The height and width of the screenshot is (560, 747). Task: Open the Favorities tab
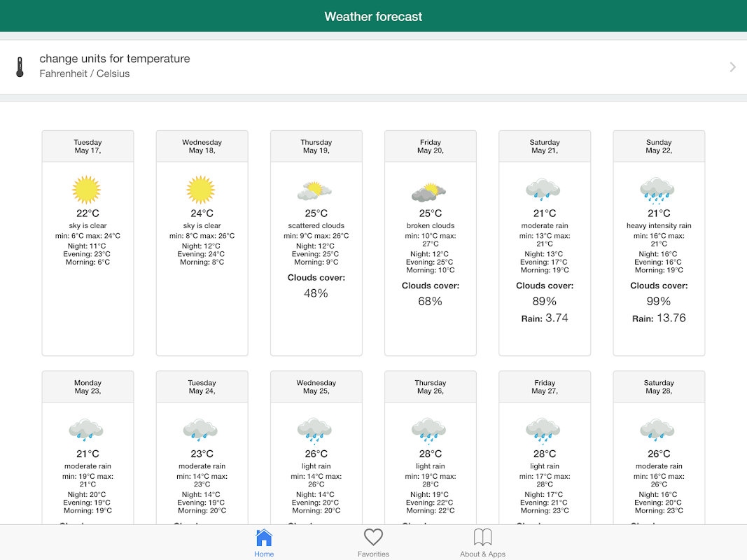coord(373,543)
